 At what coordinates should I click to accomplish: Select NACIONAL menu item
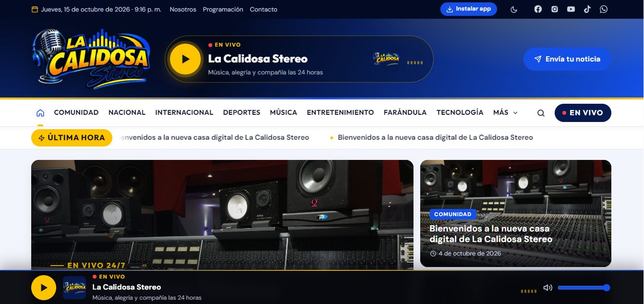127,112
